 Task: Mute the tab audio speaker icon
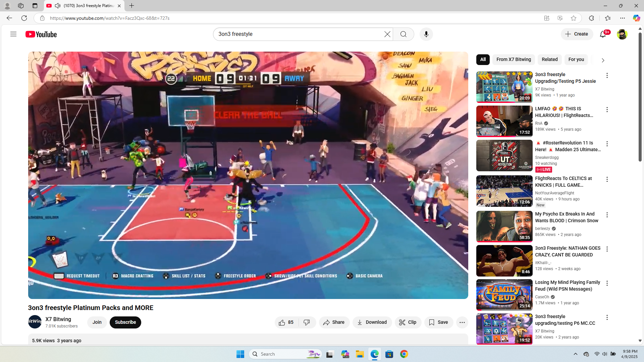[58, 6]
